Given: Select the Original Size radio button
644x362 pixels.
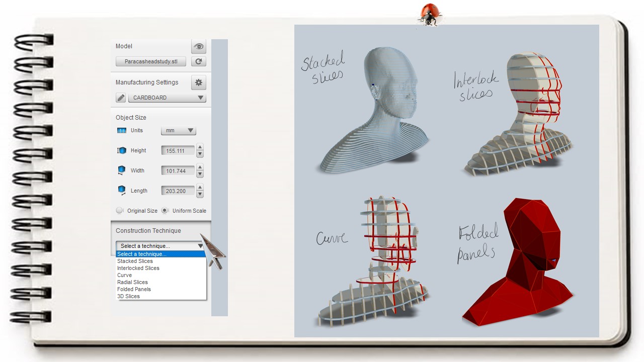Looking at the screenshot, I should coord(120,211).
